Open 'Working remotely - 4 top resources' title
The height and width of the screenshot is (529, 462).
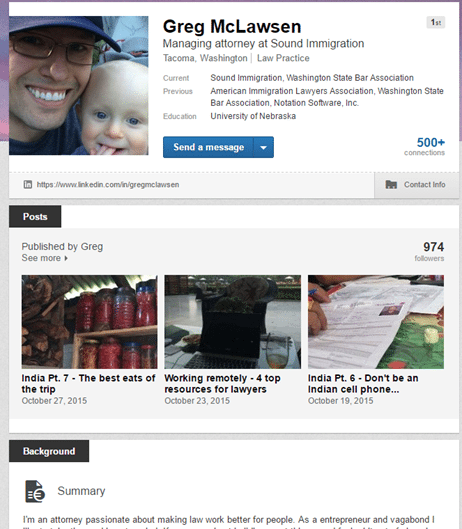point(222,383)
